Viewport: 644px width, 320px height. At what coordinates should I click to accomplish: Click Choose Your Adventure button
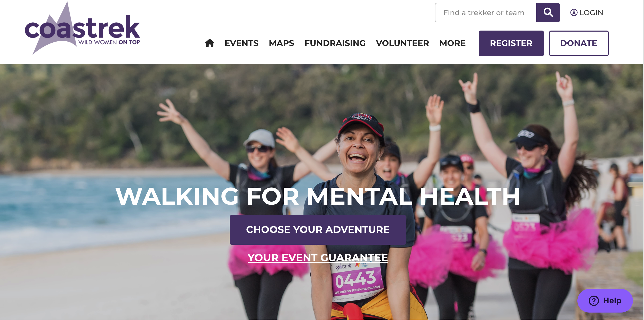click(318, 230)
